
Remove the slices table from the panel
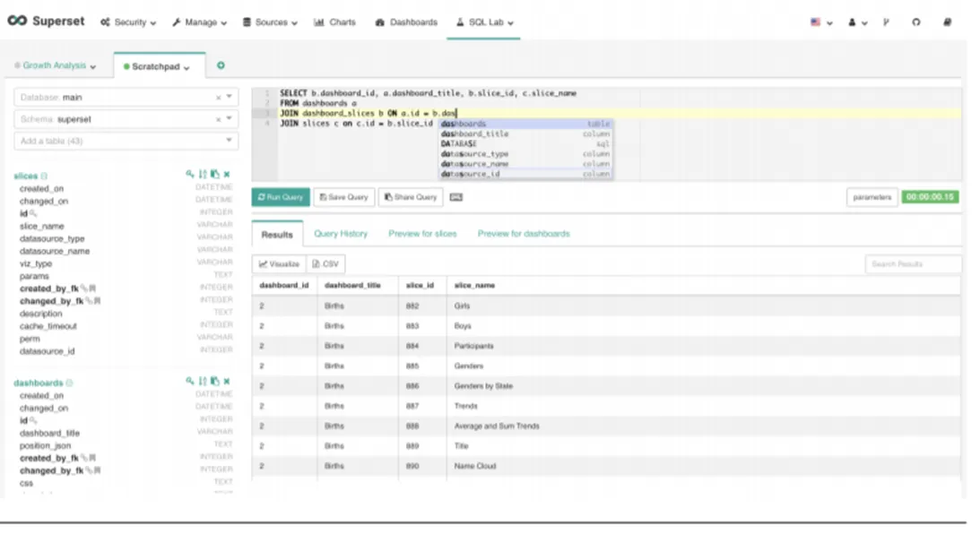click(227, 174)
